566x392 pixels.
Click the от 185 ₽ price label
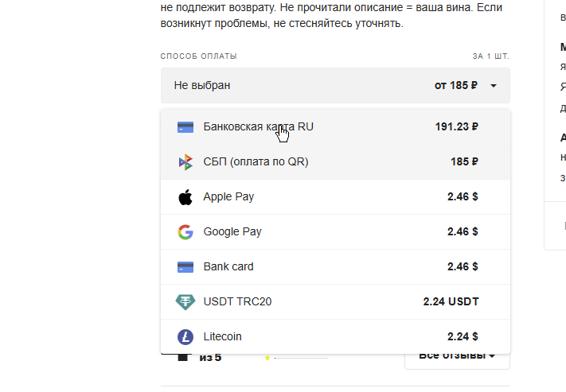click(456, 85)
